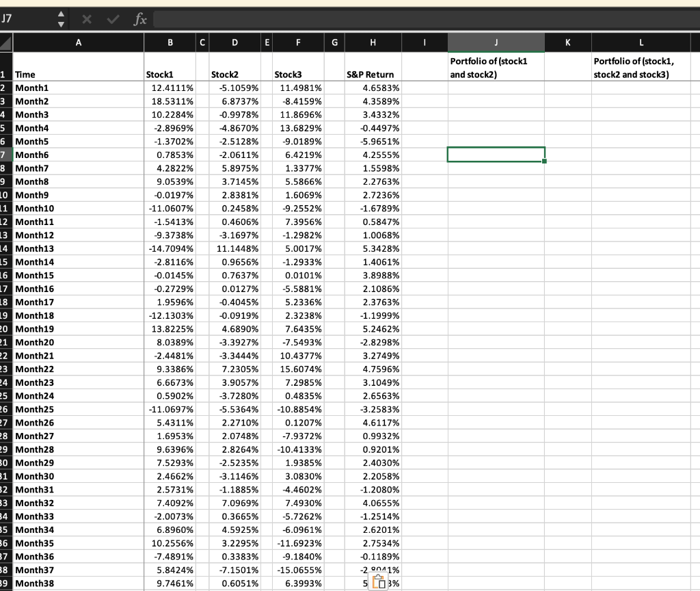Select 'Portfolio of (stock1 and stock2)' header cell

[496, 67]
